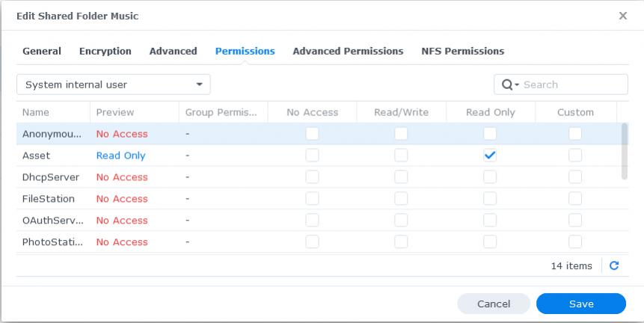Close the Edit Shared Folder dialog
Viewport: 644px width, 323px height.
click(622, 16)
